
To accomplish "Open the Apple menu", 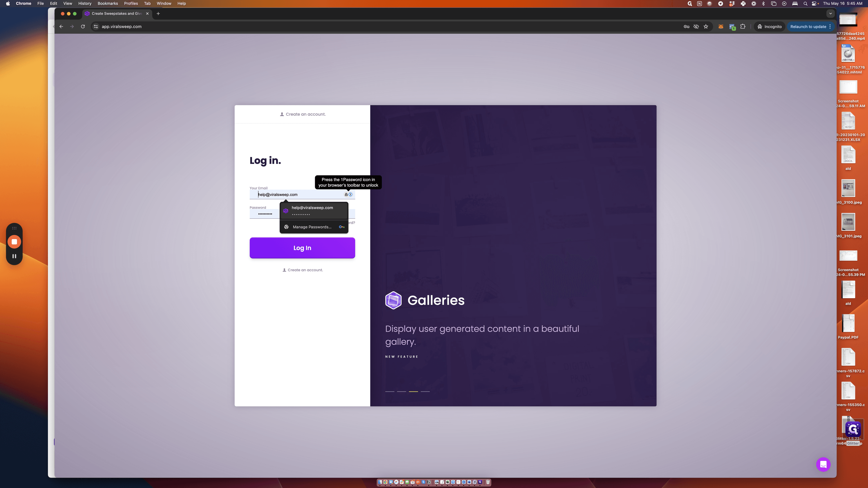I will pyautogui.click(x=8, y=3).
